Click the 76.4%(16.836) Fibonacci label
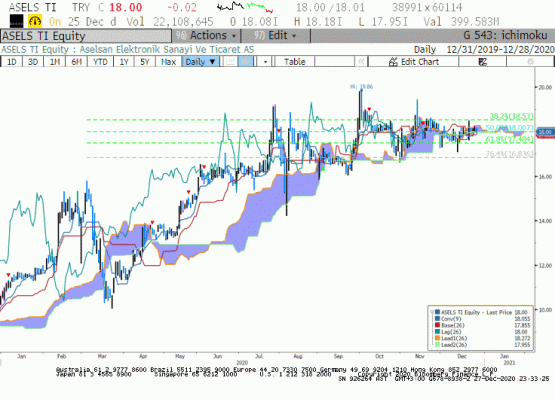Viewport: 555px width, 400px height. (509, 154)
